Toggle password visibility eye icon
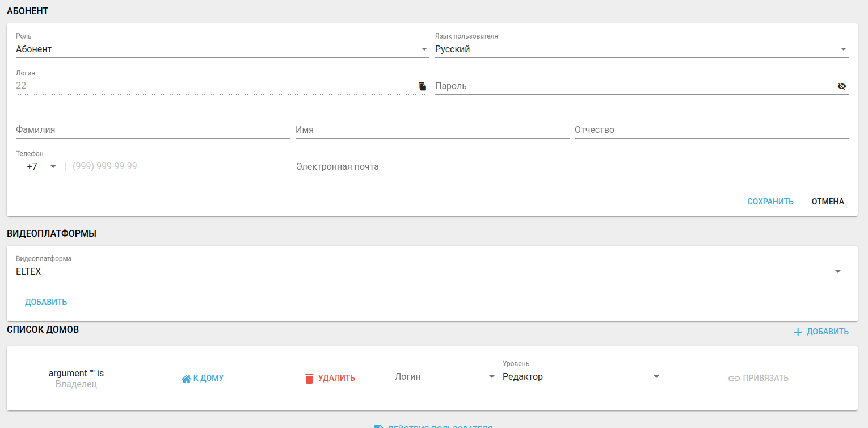The image size is (868, 428). [841, 86]
